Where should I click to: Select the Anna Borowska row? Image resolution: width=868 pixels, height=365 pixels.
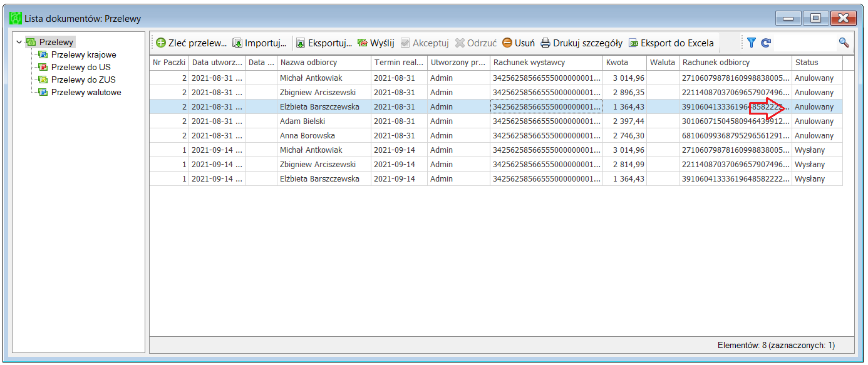coord(495,136)
